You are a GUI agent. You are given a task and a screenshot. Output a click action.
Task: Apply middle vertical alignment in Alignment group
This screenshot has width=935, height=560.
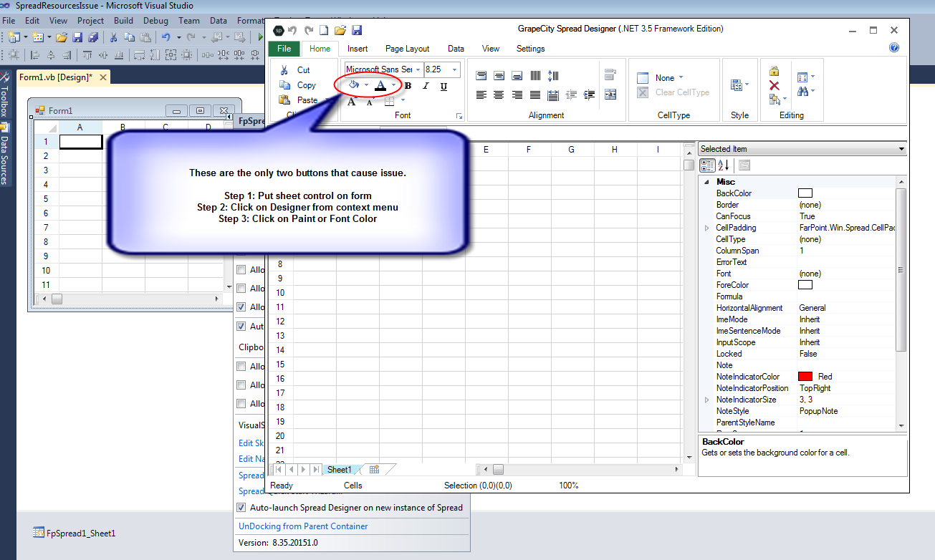(x=499, y=75)
